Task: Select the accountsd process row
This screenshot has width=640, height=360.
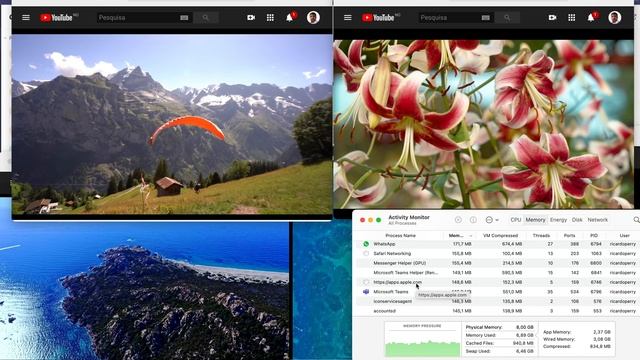Action: (x=498, y=311)
